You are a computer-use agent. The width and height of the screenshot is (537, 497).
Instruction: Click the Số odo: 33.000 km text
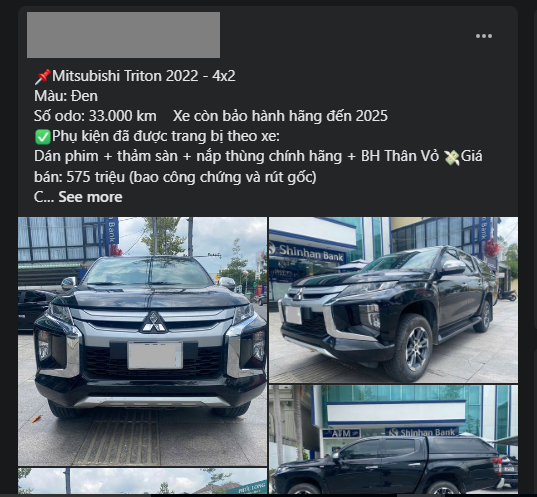[95, 116]
